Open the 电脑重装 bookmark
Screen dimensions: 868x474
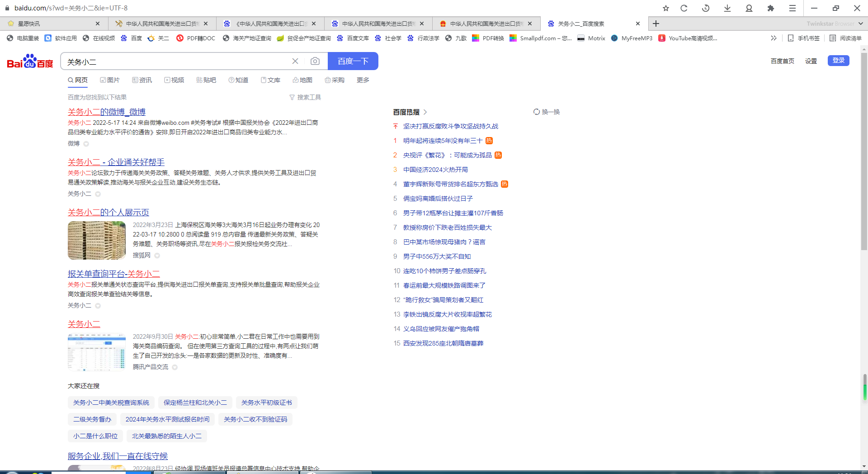click(23, 38)
